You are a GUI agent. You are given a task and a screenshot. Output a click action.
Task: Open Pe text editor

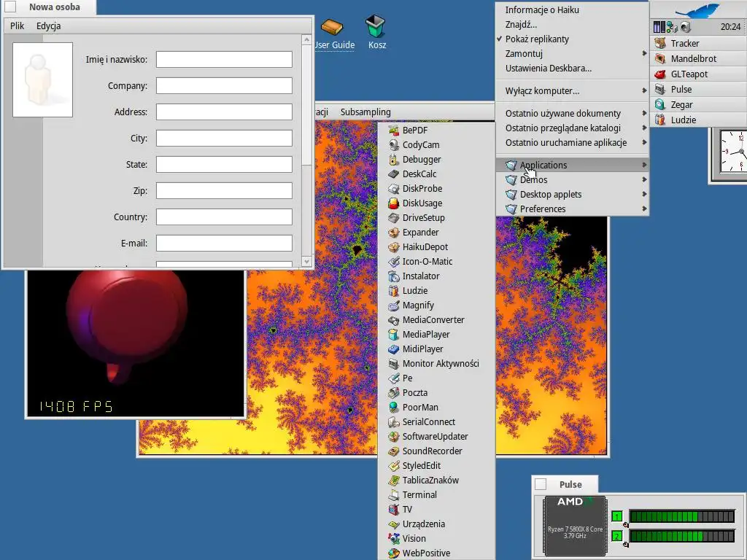(436, 378)
